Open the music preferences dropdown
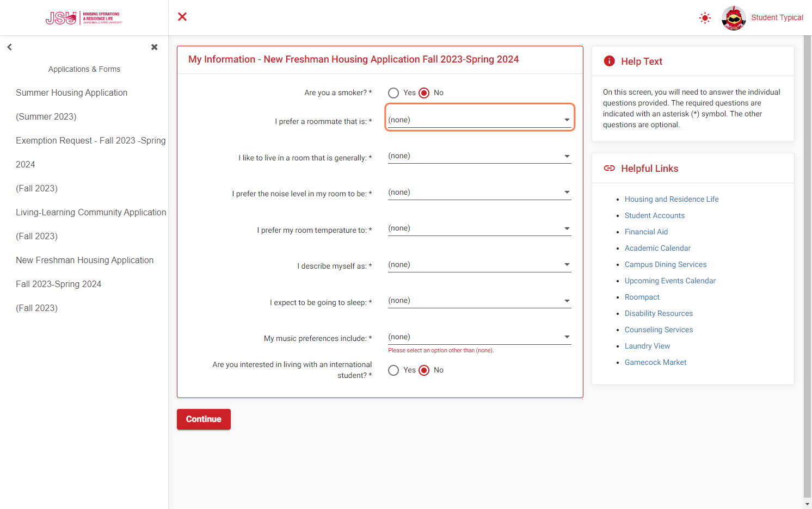The height and width of the screenshot is (509, 812). (479, 337)
